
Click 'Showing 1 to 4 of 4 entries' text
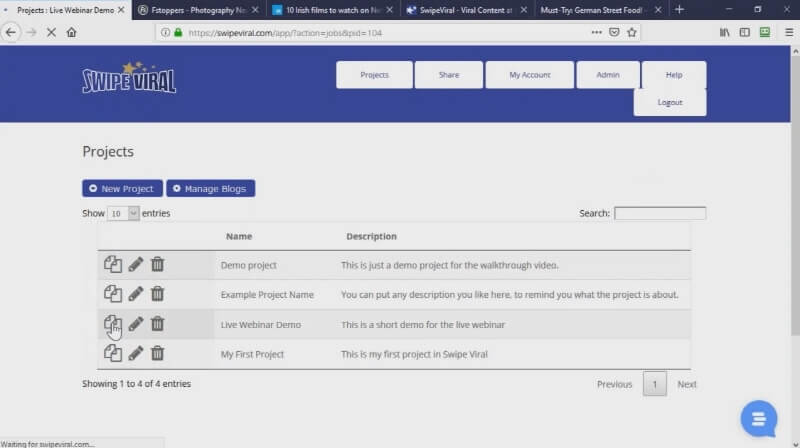point(136,384)
